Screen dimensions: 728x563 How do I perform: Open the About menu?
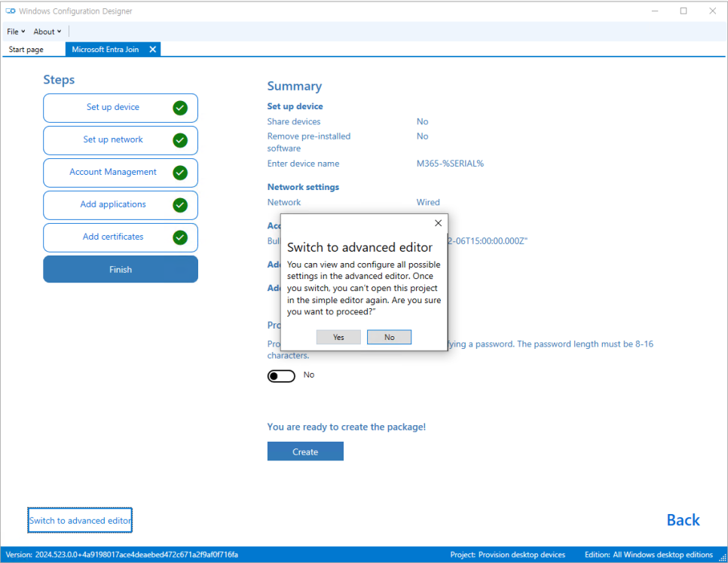(x=47, y=32)
